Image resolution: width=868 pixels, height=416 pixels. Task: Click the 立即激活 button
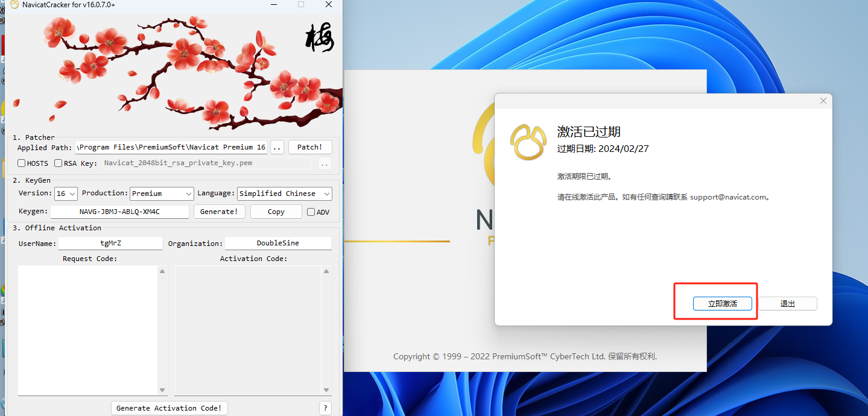tap(723, 303)
